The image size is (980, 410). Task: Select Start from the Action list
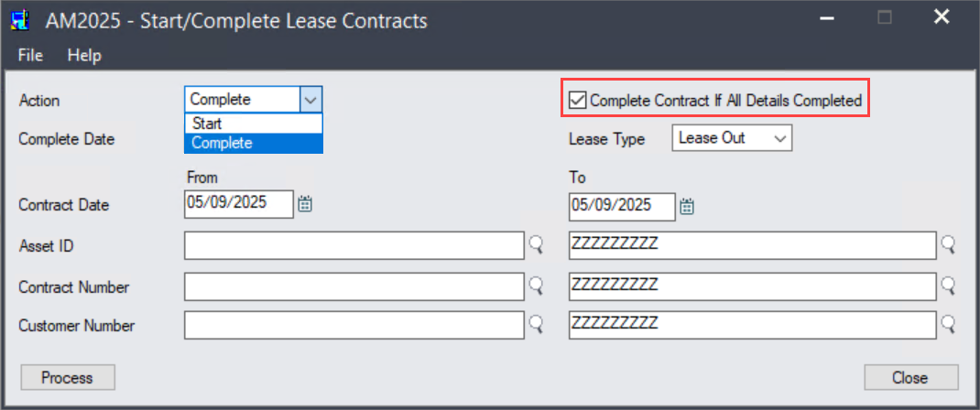coord(254,124)
